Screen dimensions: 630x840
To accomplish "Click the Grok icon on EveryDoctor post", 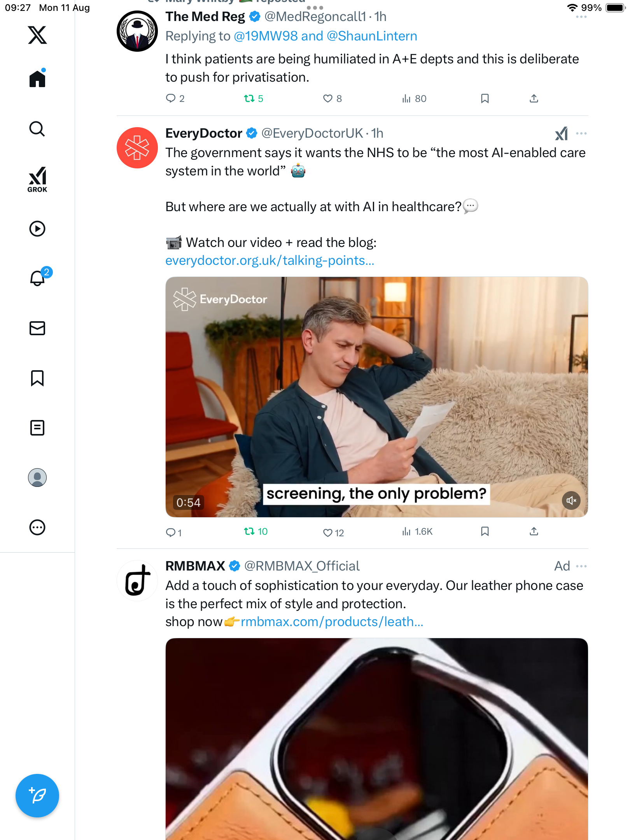I will coord(561,134).
